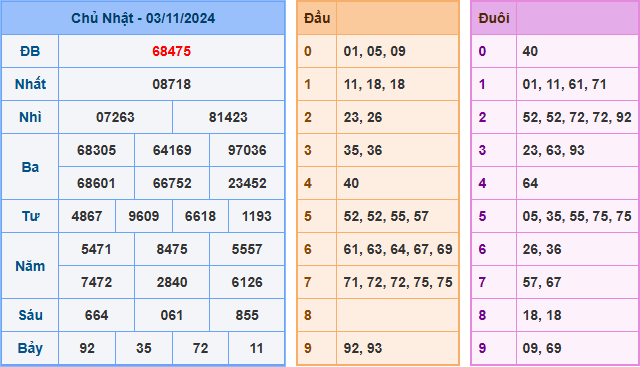Select the ĐB prize label
Screen dimensions: 640x367
coord(30,51)
